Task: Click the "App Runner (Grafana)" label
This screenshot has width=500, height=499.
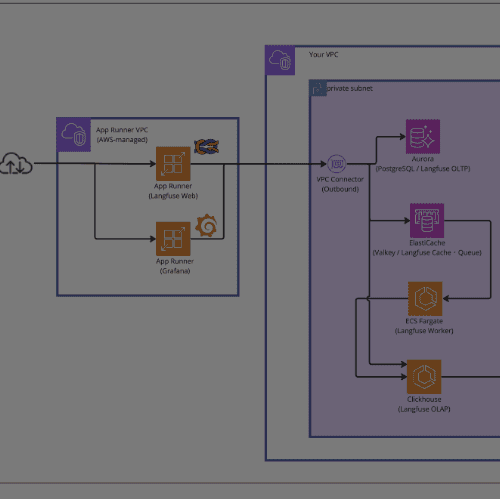Action: point(175,266)
